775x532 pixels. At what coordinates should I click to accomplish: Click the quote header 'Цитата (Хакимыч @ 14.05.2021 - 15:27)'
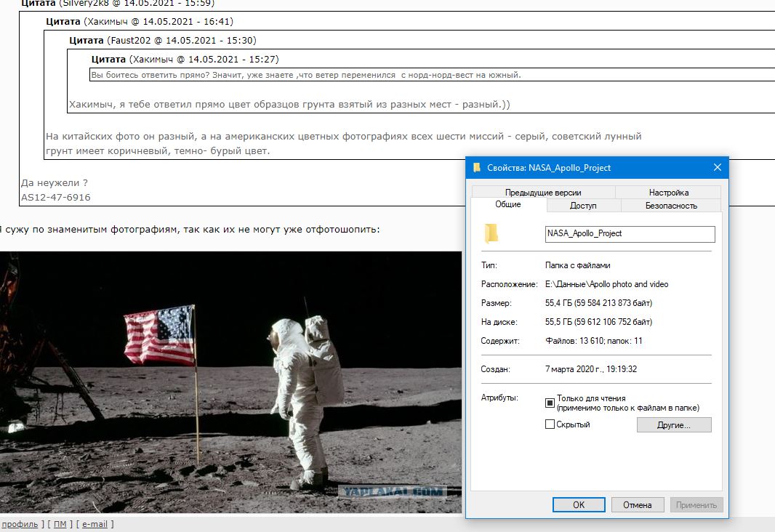pos(185,60)
